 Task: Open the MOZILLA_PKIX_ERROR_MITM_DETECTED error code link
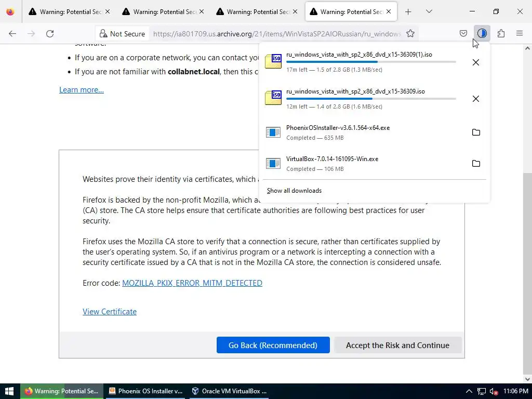click(192, 283)
